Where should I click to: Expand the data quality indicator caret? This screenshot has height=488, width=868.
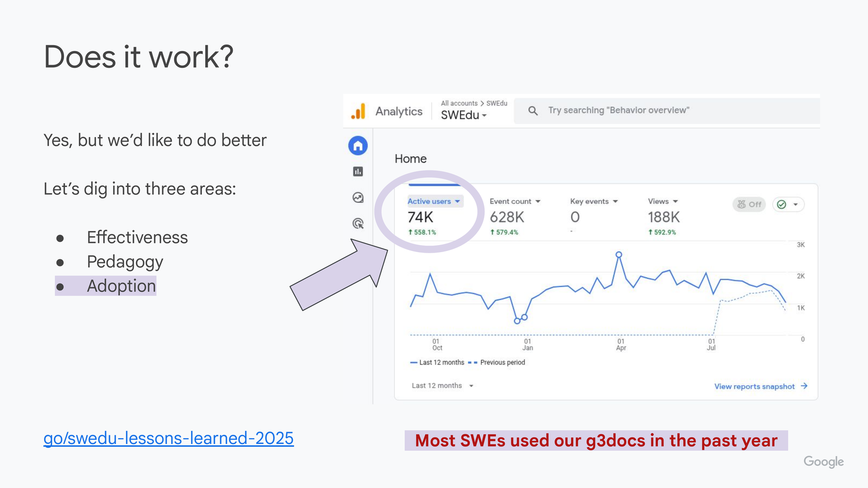point(795,204)
